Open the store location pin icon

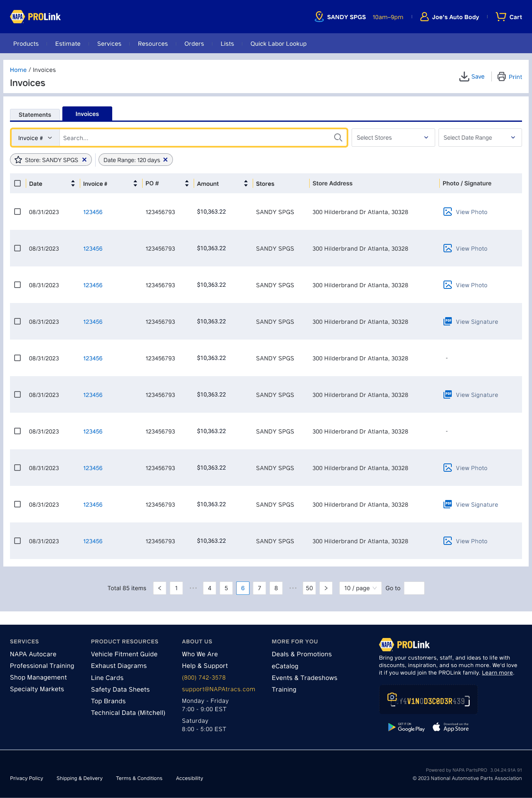tap(319, 17)
